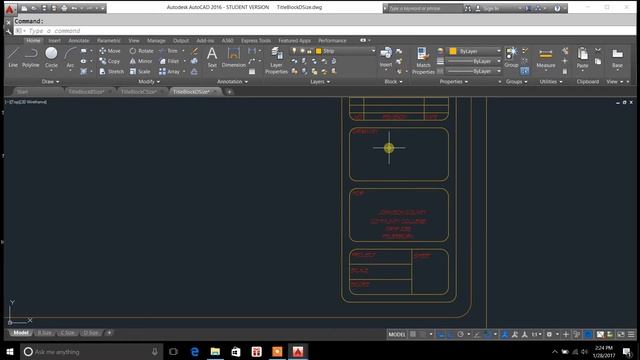
Task: Open Layer Properties manager
Action: pos(276,60)
